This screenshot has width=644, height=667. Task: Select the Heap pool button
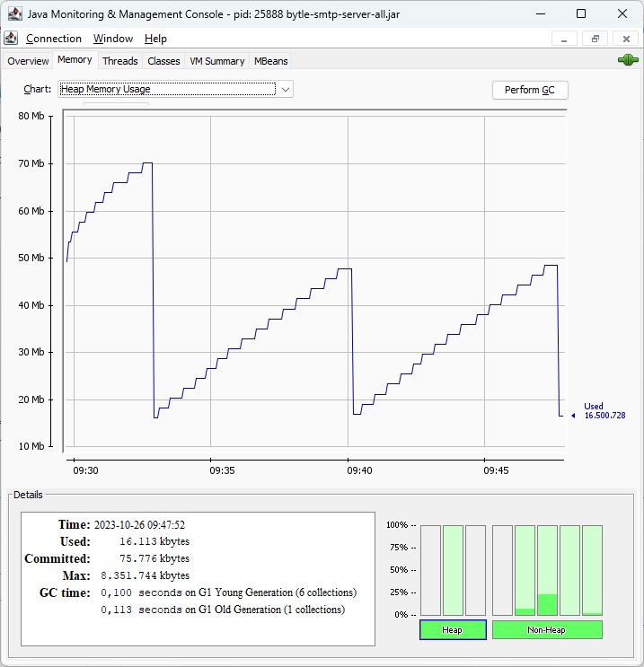pos(453,630)
